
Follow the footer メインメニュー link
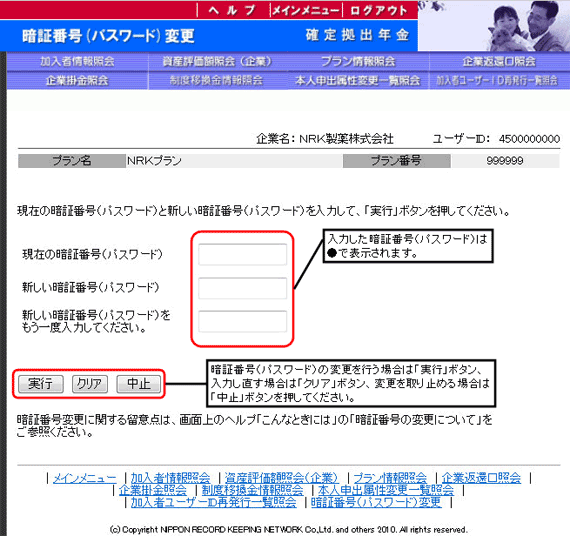(x=85, y=478)
